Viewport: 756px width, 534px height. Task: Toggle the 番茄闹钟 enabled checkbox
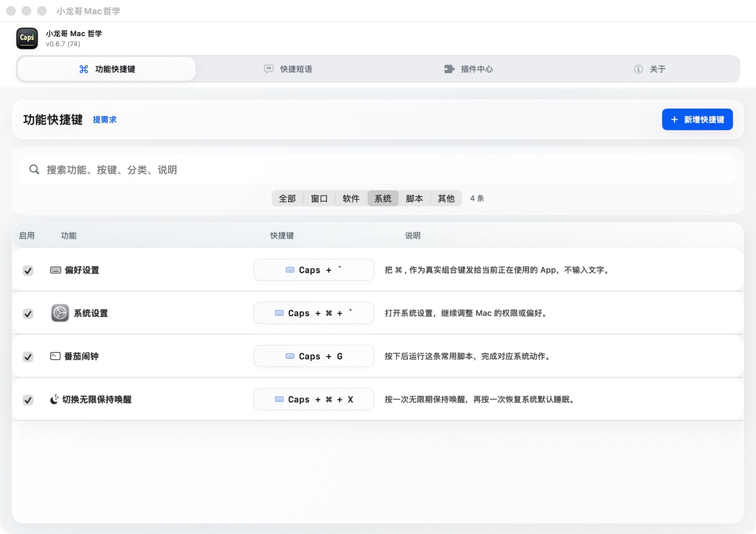(28, 357)
